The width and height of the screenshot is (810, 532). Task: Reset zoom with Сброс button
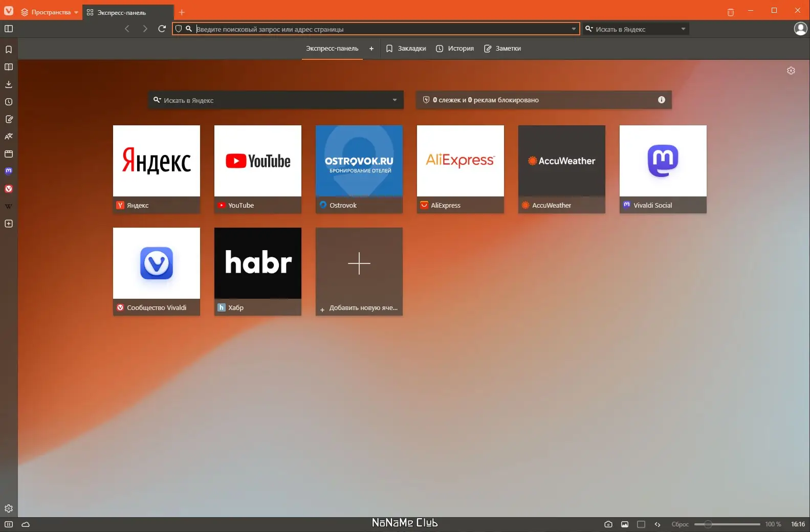[x=680, y=524]
